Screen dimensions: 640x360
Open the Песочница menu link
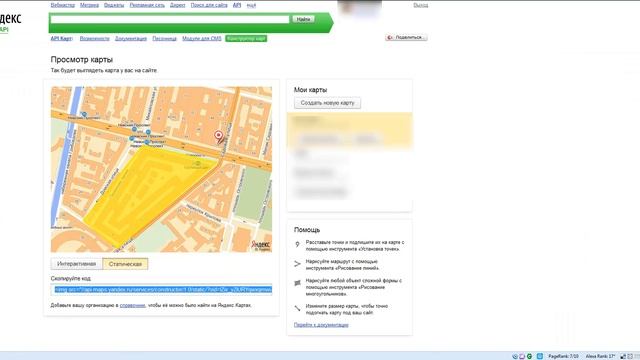point(164,38)
